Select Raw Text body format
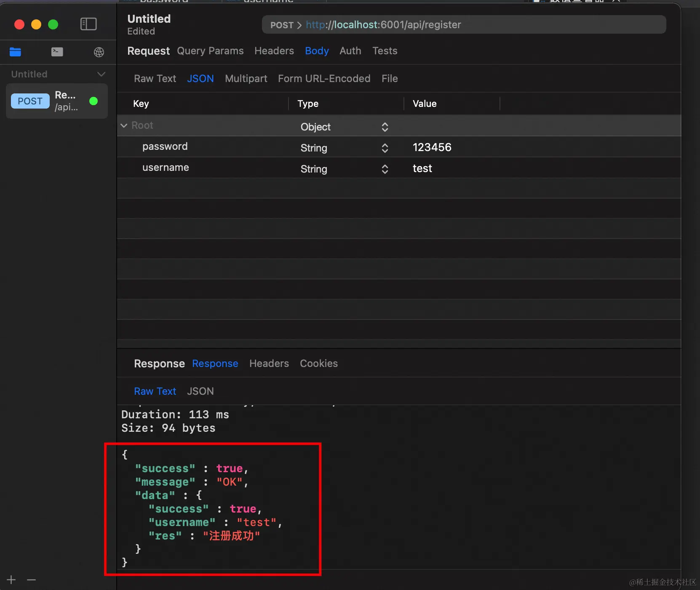The width and height of the screenshot is (700, 590). coord(155,79)
